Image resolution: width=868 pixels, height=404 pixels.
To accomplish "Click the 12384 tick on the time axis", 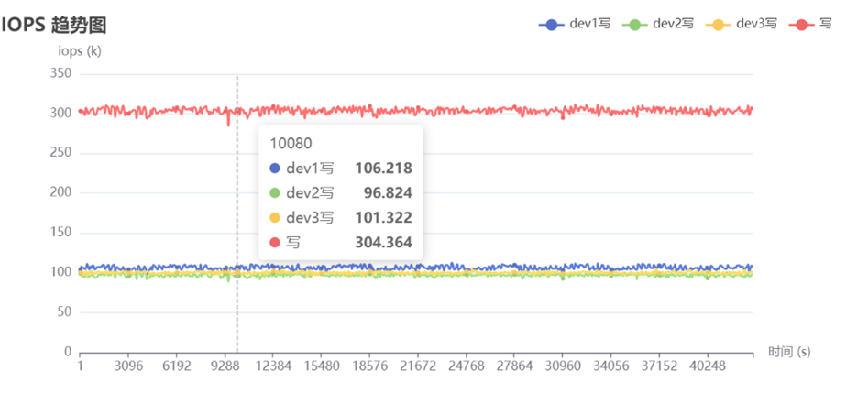I will point(272,366).
